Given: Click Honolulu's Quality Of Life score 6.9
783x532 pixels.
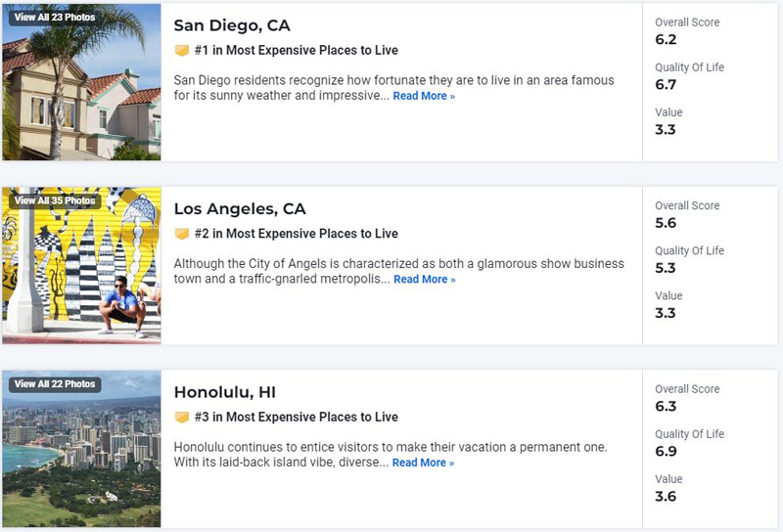Looking at the screenshot, I should (x=666, y=451).
